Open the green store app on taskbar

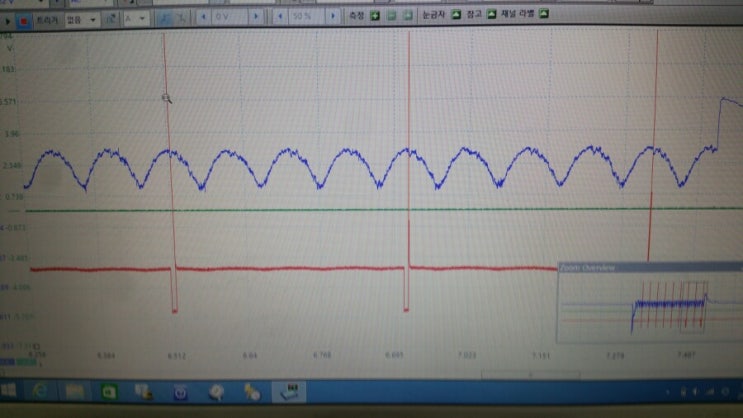pyautogui.click(x=109, y=392)
